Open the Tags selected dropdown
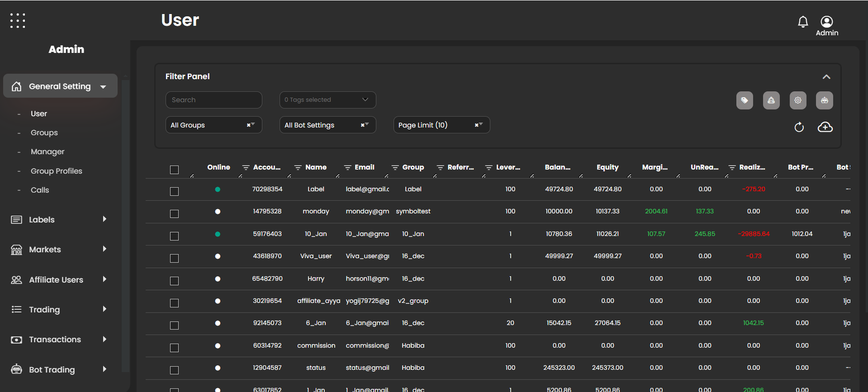 point(328,100)
